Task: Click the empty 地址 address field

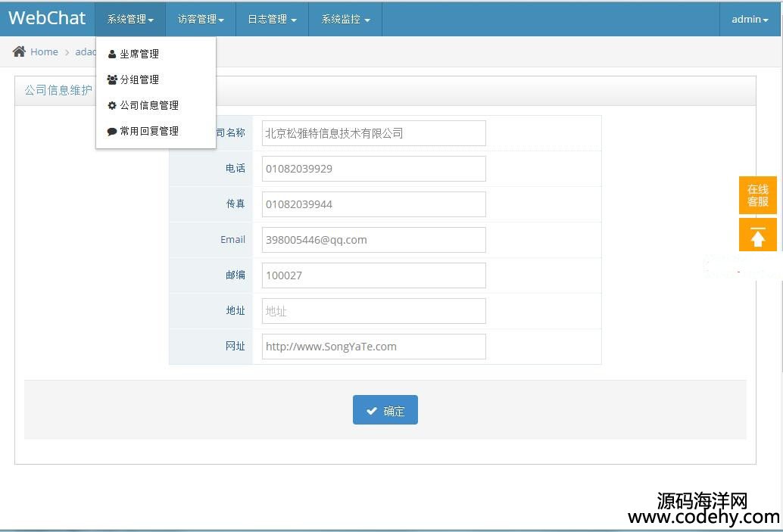Action: pos(373,311)
